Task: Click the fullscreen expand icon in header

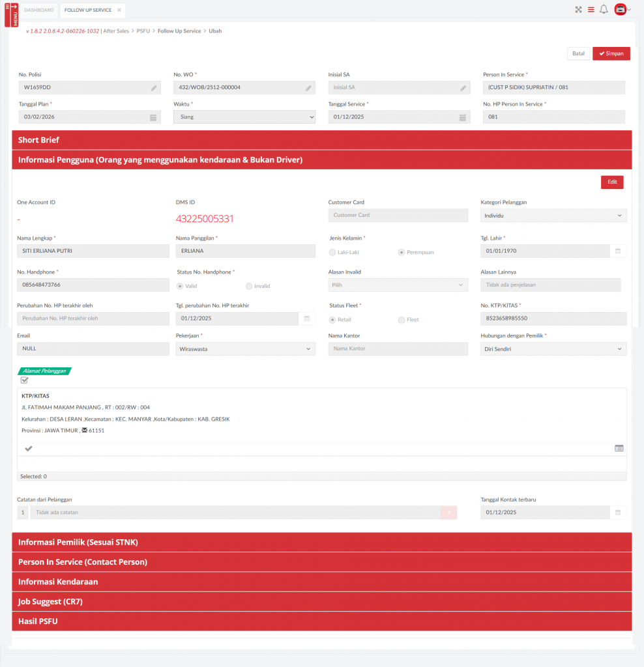Action: tap(578, 10)
